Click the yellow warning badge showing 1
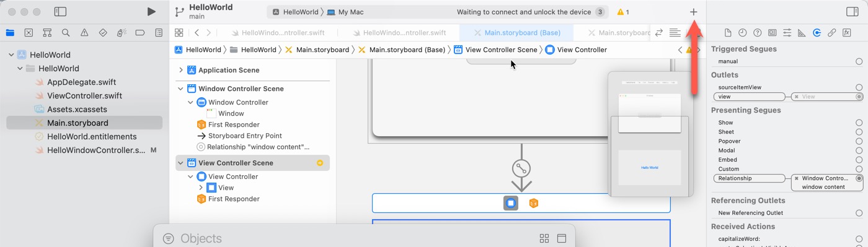Screen dimensions: 868x247 click(623, 12)
